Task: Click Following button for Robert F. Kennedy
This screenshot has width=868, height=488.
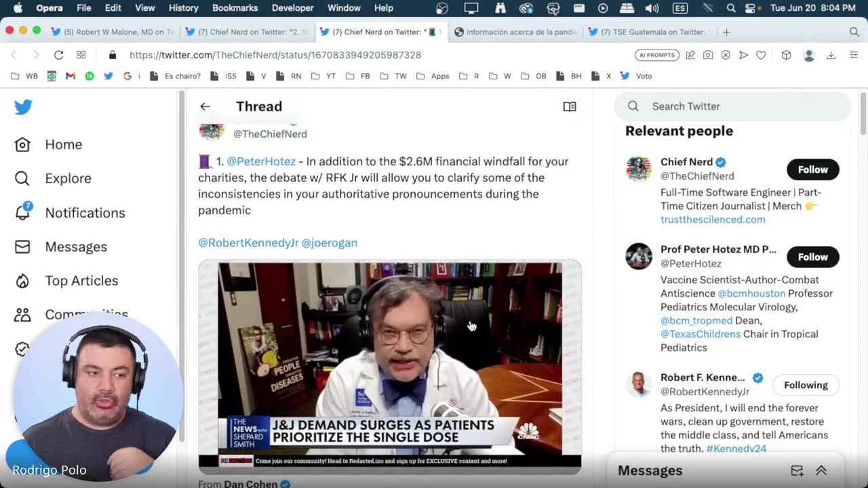Action: tap(806, 385)
